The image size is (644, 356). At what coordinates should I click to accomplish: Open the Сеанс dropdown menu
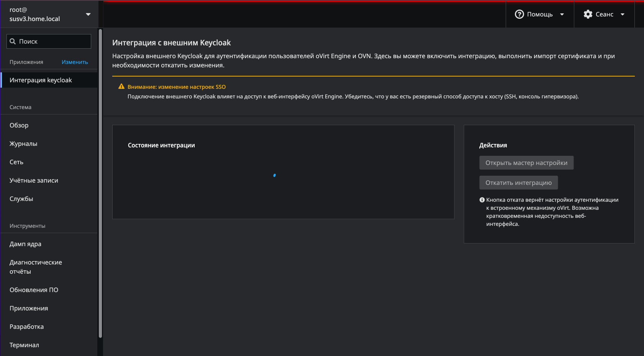coord(604,14)
